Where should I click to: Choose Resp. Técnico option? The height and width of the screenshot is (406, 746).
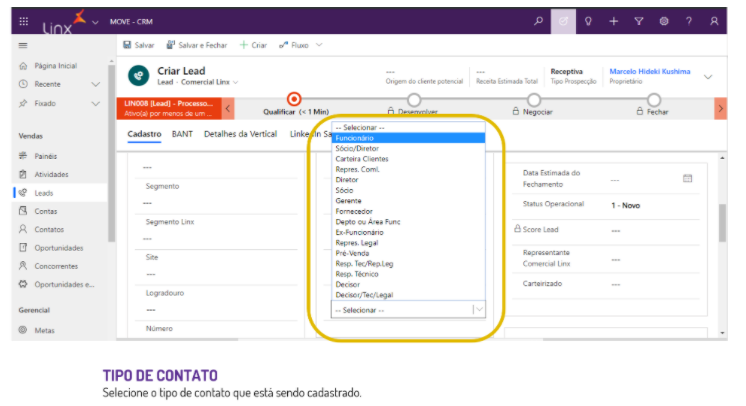pyautogui.click(x=408, y=274)
